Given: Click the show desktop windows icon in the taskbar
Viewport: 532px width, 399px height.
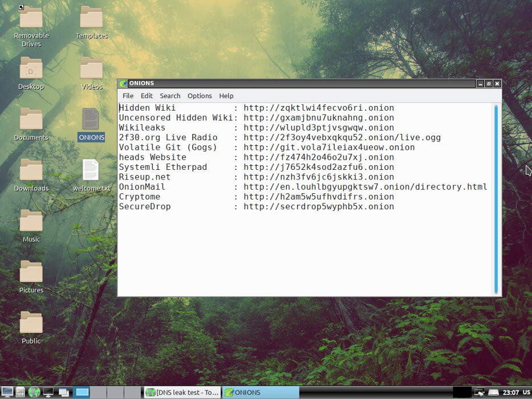Looking at the screenshot, I should (63, 392).
